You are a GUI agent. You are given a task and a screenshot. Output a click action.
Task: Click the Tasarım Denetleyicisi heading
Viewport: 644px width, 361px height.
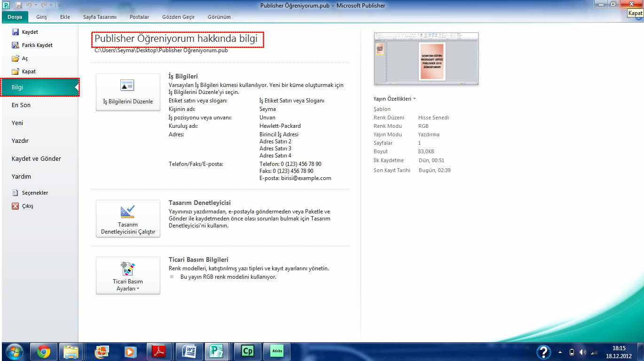200,203
